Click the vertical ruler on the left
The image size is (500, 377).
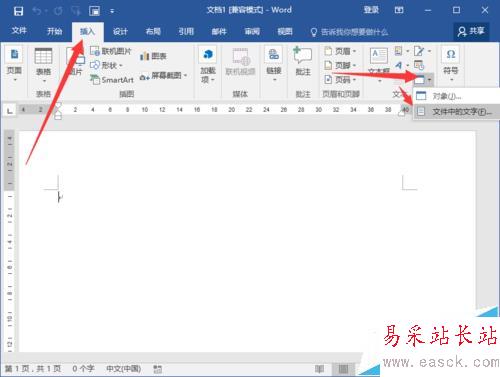[9, 242]
